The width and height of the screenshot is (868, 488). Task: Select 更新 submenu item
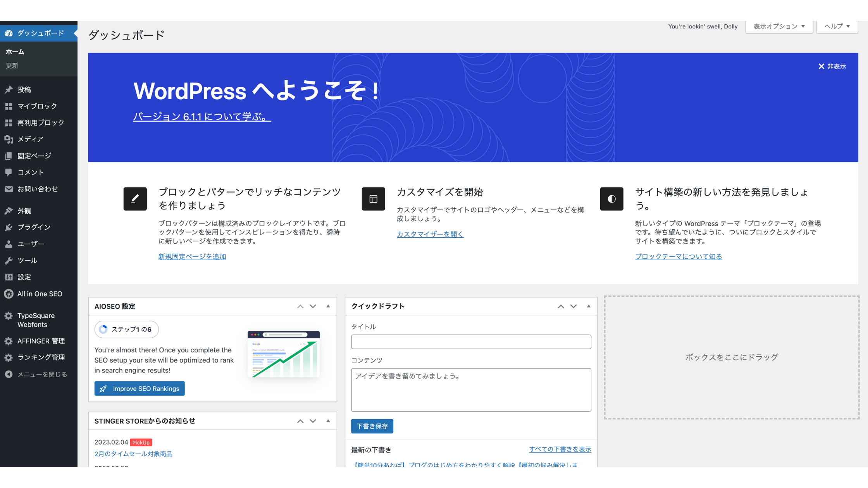tap(12, 66)
